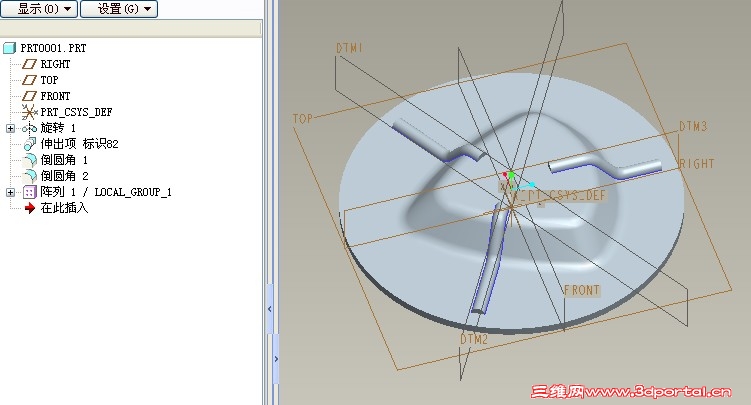Click the PRT_CSYS_DEF label in the viewport
Image resolution: width=751 pixels, height=405 pixels.
click(559, 195)
